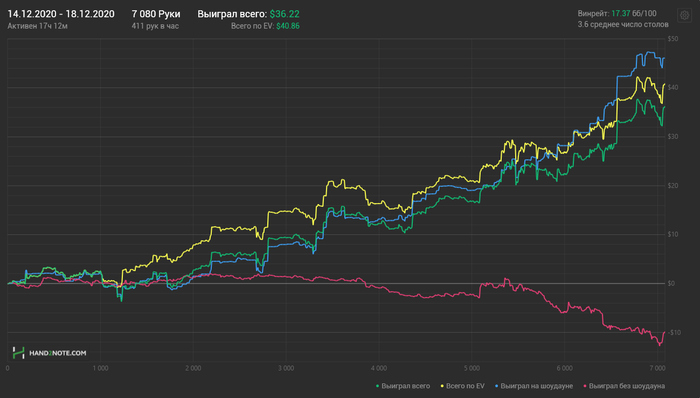The image size is (700, 398).
Task: Click the 'Выиграл всего:' header label
Action: 232,14
